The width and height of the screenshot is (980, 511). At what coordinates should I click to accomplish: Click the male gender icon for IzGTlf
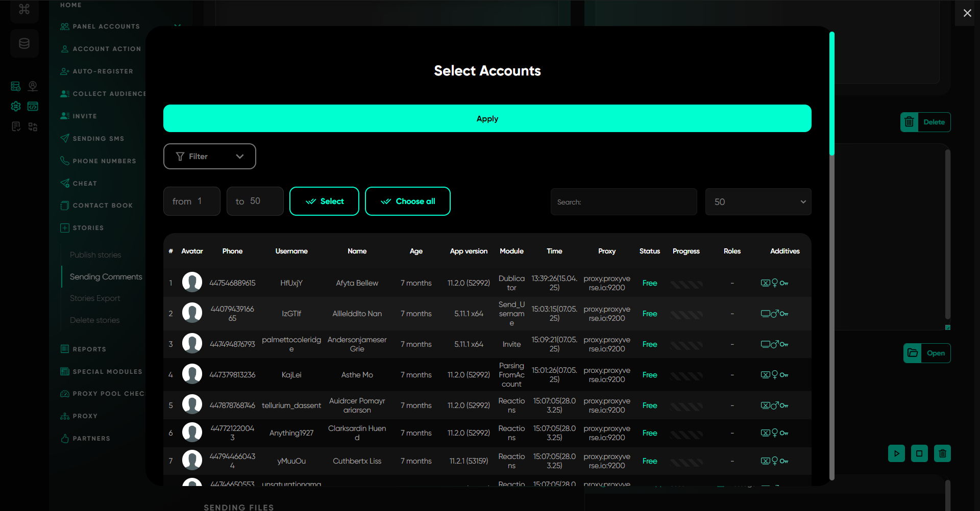click(x=774, y=314)
